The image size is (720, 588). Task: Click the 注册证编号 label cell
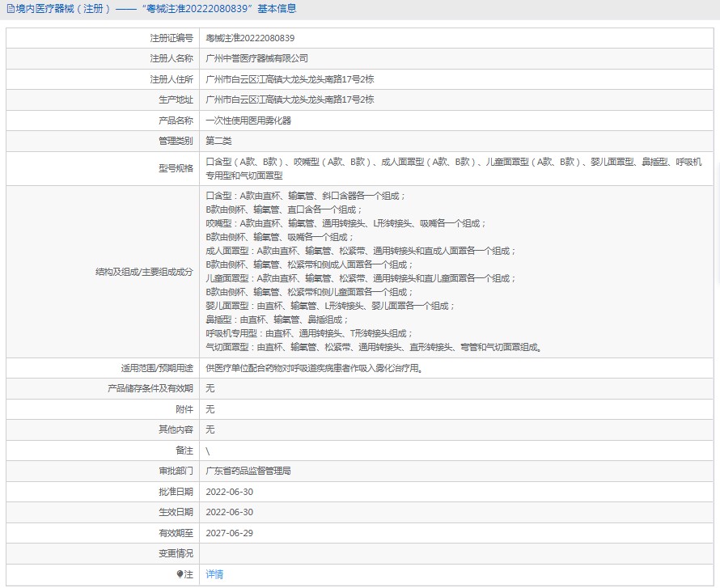tap(172, 38)
